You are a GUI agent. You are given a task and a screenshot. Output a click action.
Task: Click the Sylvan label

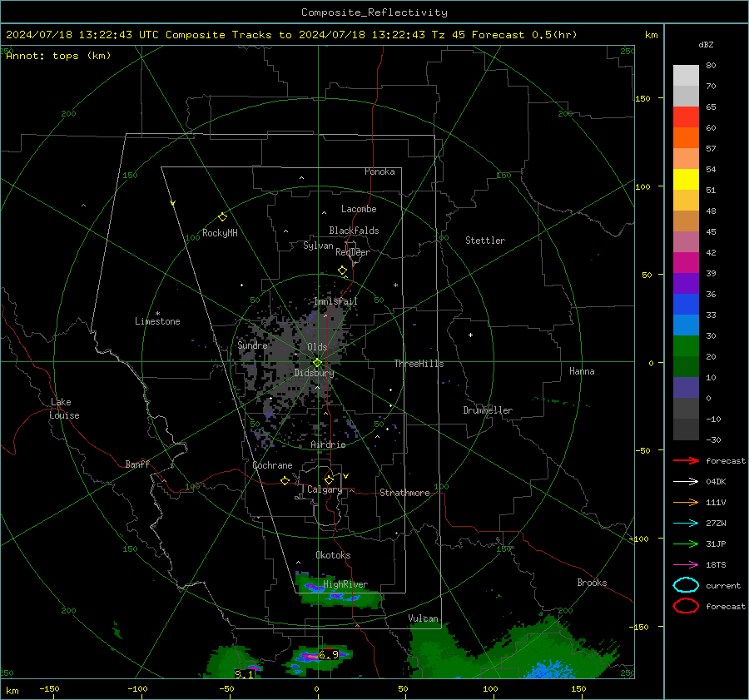pyautogui.click(x=318, y=246)
